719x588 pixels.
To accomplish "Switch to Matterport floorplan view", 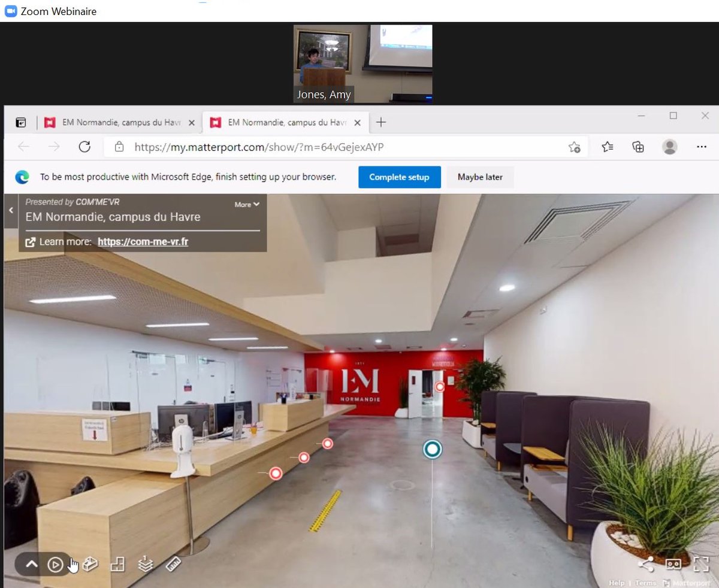I will point(117,564).
